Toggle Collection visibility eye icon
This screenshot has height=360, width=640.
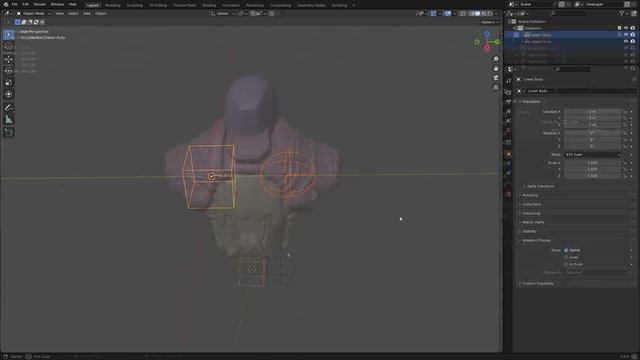[626, 28]
